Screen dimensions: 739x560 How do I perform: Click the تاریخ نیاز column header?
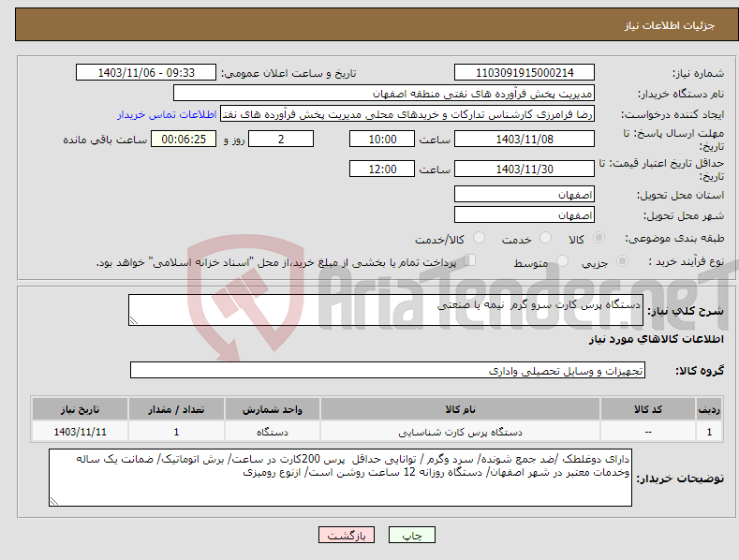[x=81, y=409]
